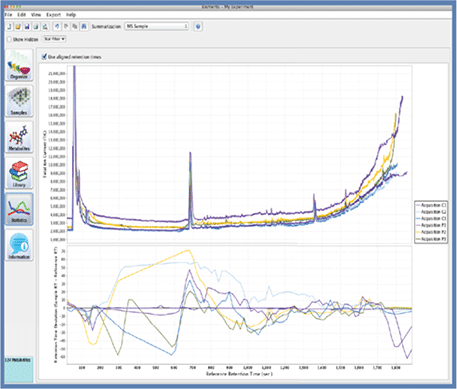Open the Library sidebar panel
This screenshot has width=457, height=389.
pos(19,173)
